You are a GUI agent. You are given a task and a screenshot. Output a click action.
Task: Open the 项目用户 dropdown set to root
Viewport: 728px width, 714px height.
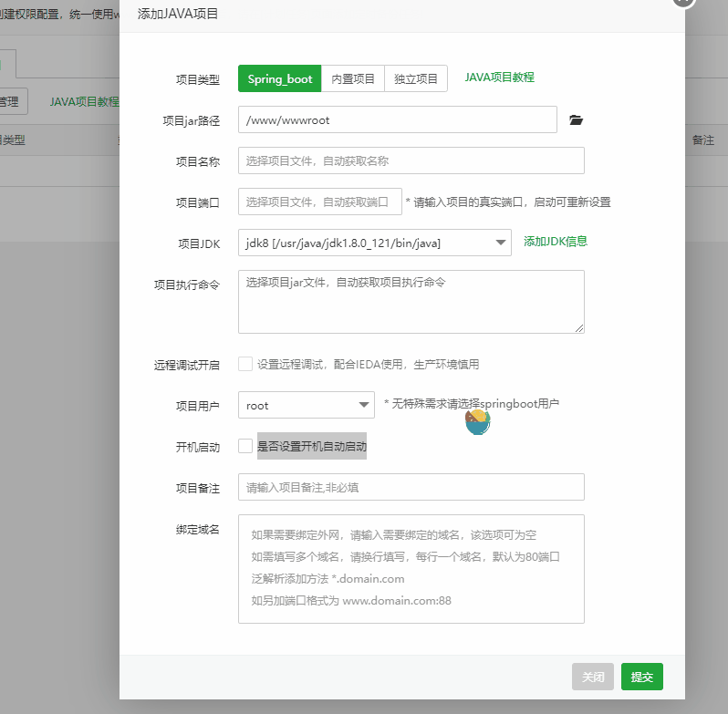pos(306,405)
